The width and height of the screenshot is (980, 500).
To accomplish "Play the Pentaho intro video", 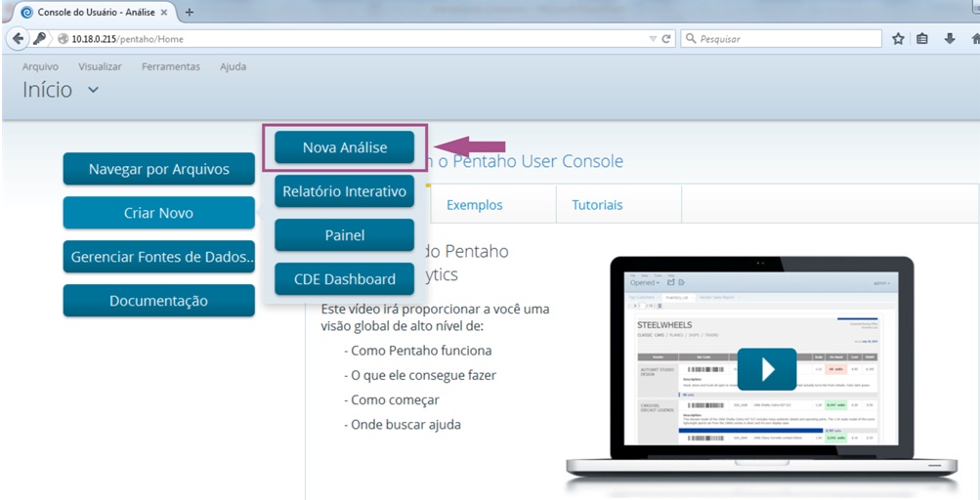I will 766,369.
